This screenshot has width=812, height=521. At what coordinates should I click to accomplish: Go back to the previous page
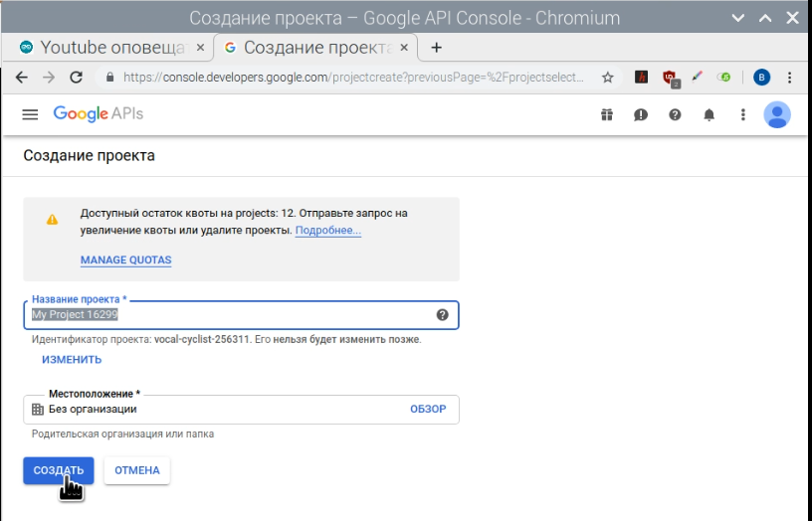point(21,78)
